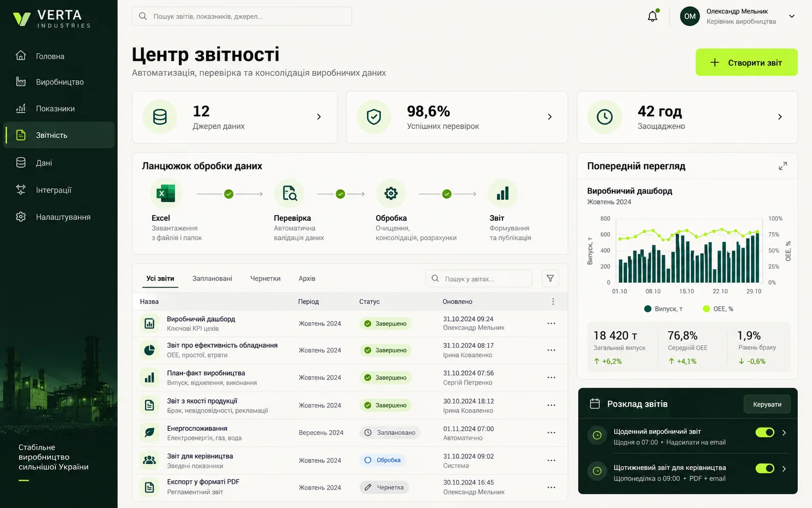
Task: Switch to Архів tab
Action: pyautogui.click(x=307, y=279)
